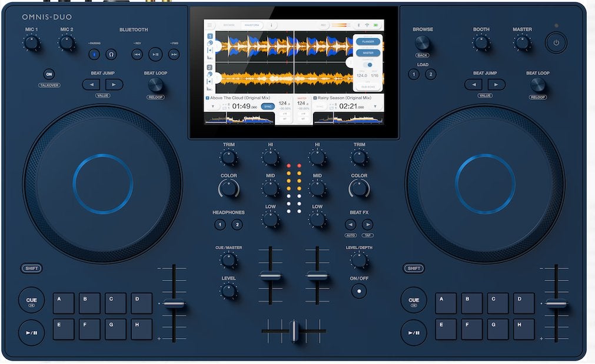Enable Headphones cue for channel 1

pyautogui.click(x=220, y=225)
